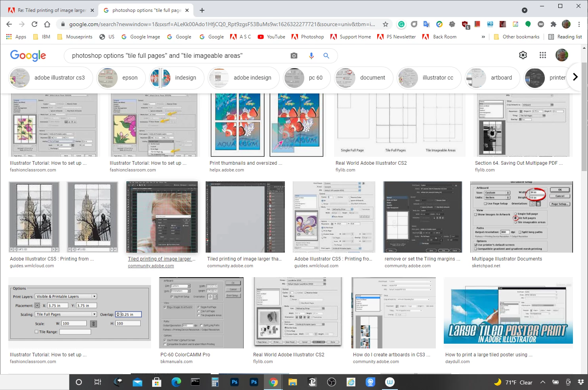This screenshot has width=588, height=390.
Task: Open File Explorer in the taskbar
Action: [x=293, y=382]
